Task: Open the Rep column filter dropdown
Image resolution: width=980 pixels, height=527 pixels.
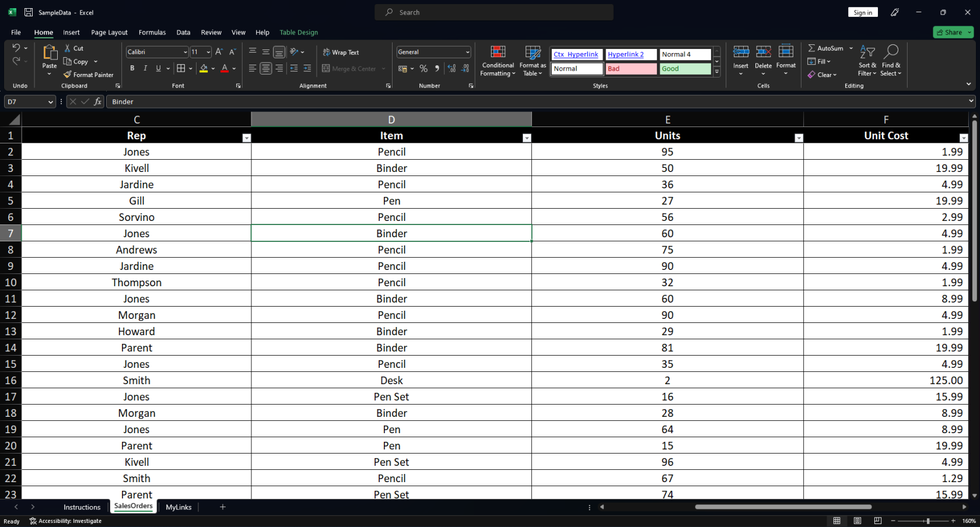Action: 247,138
